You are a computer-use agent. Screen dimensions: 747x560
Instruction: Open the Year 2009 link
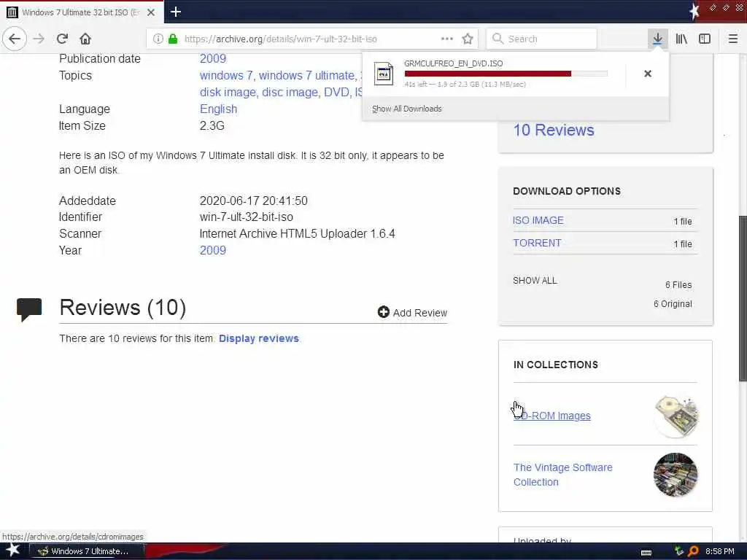click(x=212, y=251)
